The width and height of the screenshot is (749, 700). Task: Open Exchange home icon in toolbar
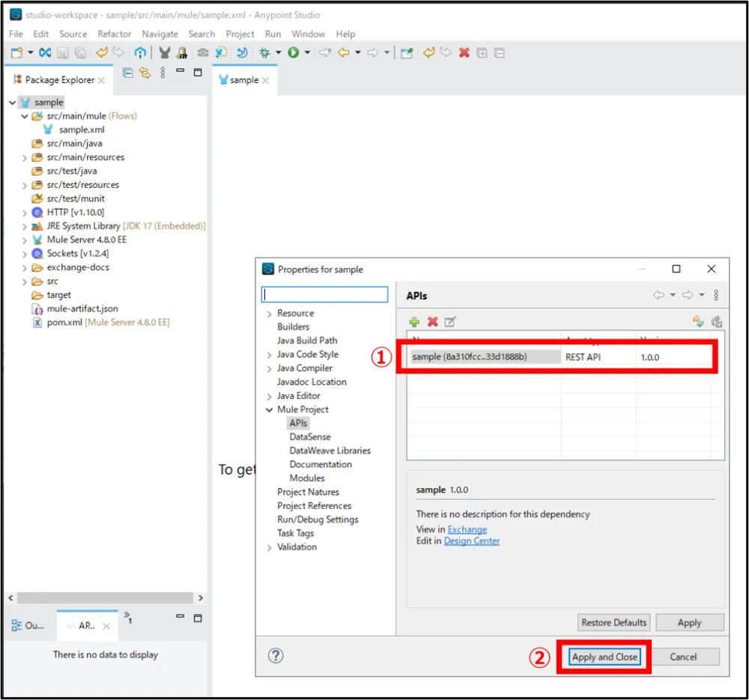[140, 53]
